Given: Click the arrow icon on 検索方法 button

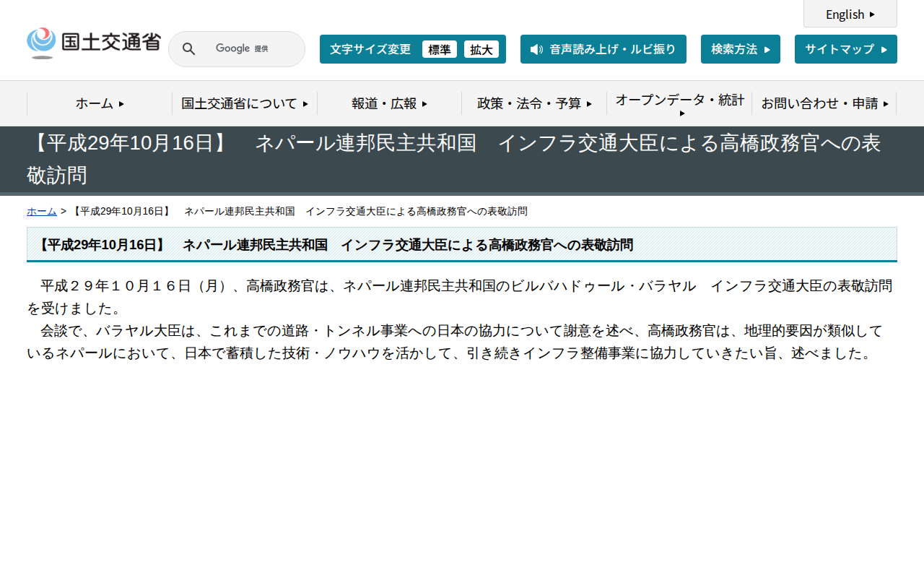Looking at the screenshot, I should click(770, 49).
